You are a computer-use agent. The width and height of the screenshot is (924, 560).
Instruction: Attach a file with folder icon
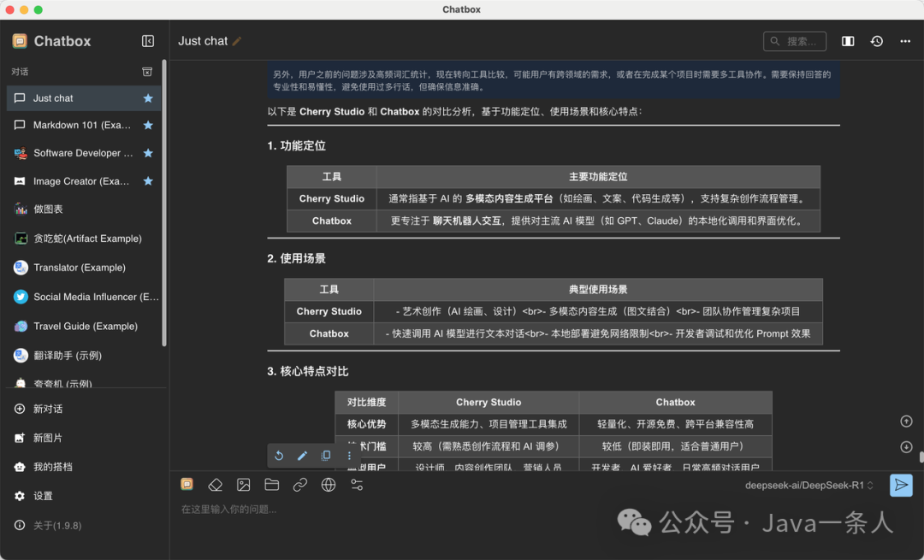point(272,485)
